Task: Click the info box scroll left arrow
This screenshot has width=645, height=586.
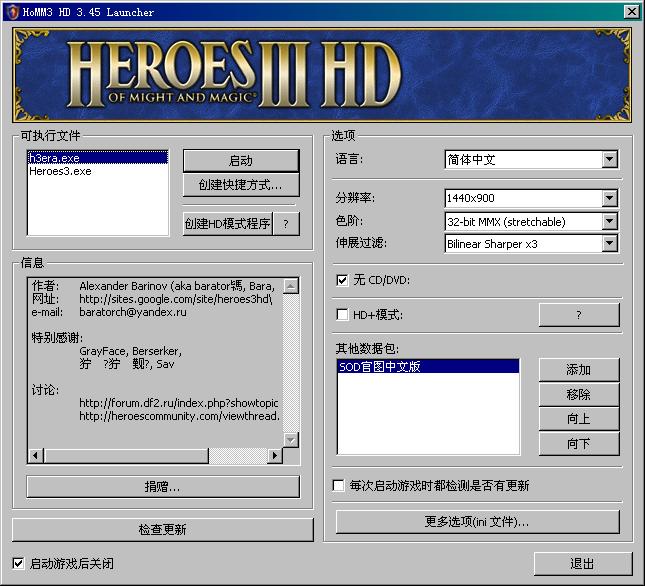Action: pos(36,456)
